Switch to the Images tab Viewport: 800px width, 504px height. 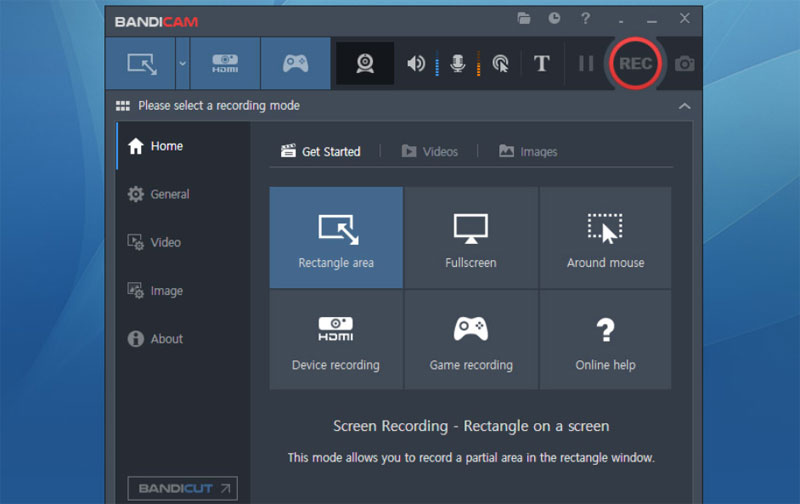click(x=528, y=152)
